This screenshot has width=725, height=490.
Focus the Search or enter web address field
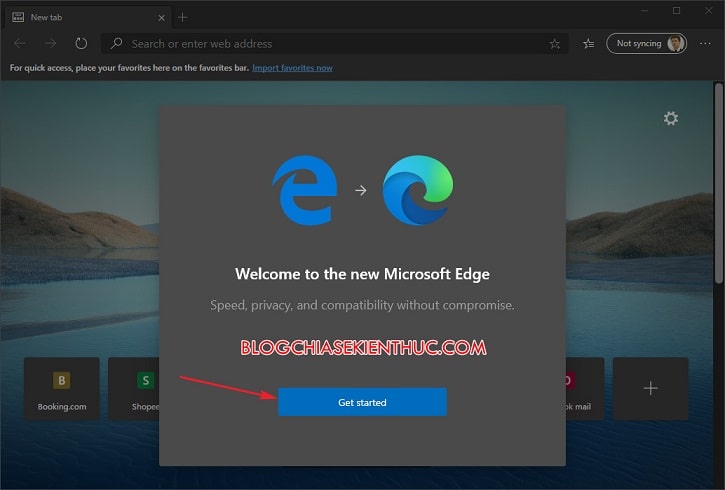pos(335,43)
